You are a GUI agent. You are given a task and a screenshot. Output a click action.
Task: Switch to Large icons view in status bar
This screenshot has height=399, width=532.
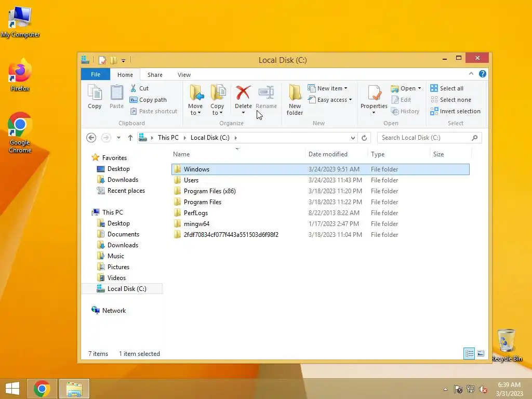481,353
